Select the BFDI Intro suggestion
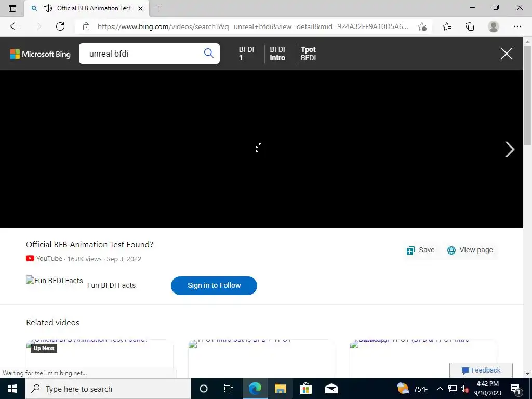Image resolution: width=532 pixels, height=399 pixels. [277, 54]
